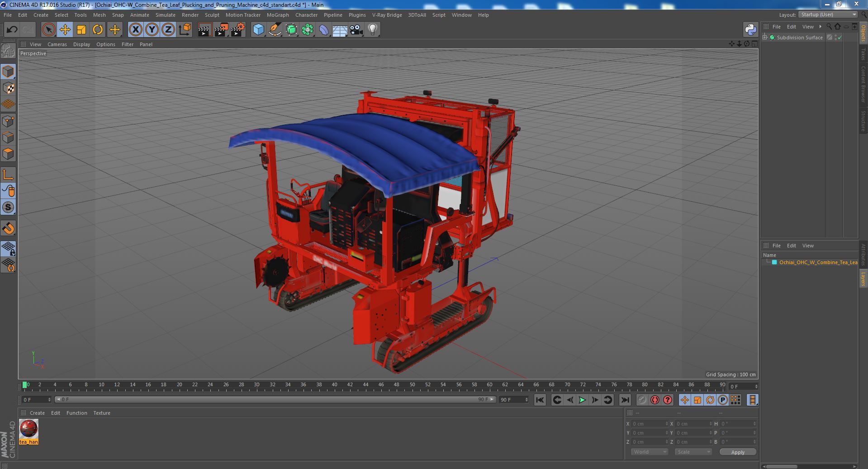Click Render View clapperboard icon
Screen dimensions: 868x469
[204, 30]
